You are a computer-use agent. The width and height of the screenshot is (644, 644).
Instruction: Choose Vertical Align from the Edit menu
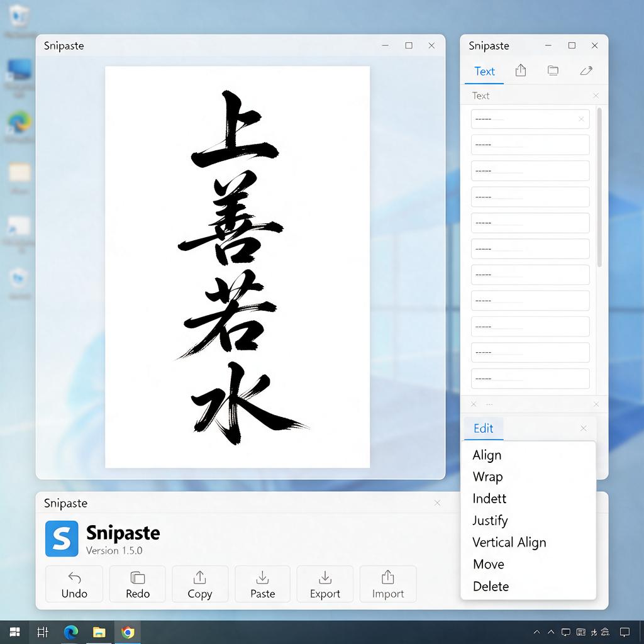[509, 543]
